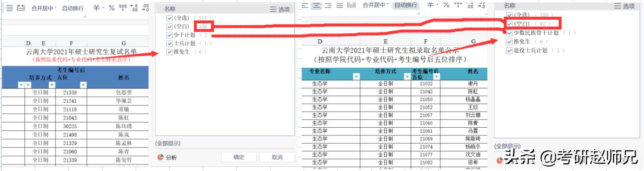Uncheck 少数民族骨干计划 in right filter list
The height and width of the screenshot is (171, 644).
(x=509, y=33)
